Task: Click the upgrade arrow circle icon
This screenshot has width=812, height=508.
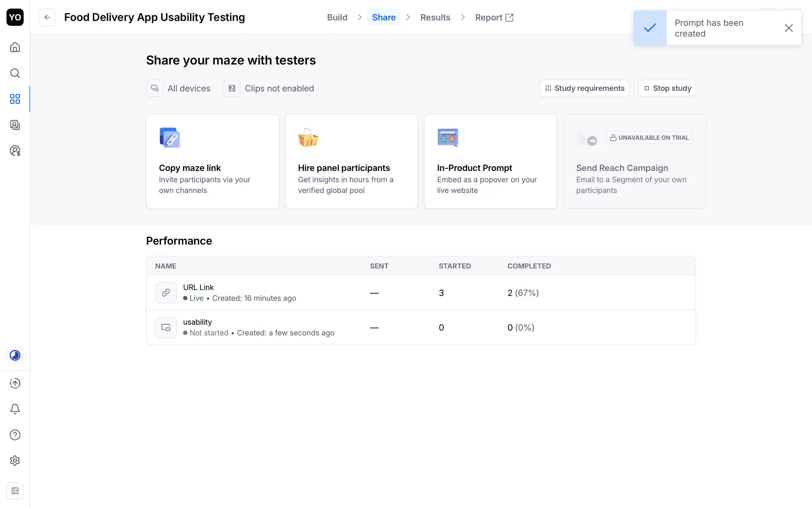Action: 15,383
